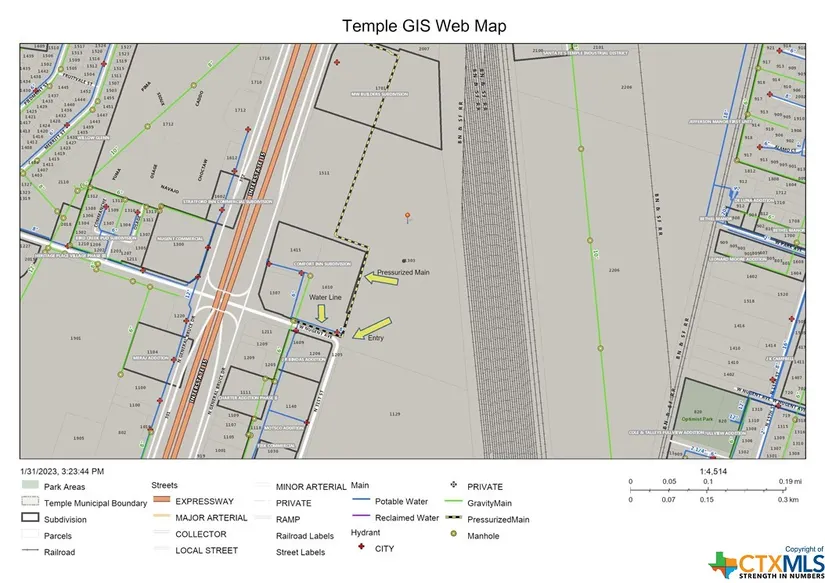Image resolution: width=825 pixels, height=583 pixels.
Task: Click the yellow arrow pointing to Entry
Action: pyautogui.click(x=374, y=326)
